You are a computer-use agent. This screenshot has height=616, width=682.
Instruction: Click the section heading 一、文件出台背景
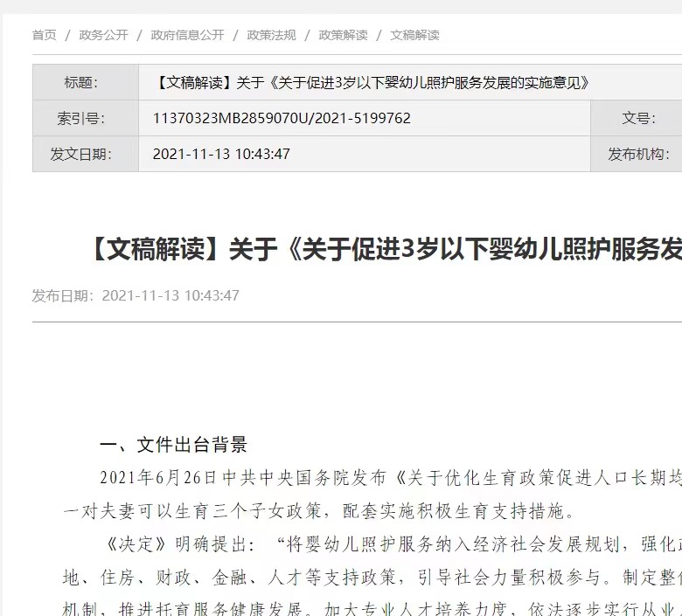[x=173, y=445]
